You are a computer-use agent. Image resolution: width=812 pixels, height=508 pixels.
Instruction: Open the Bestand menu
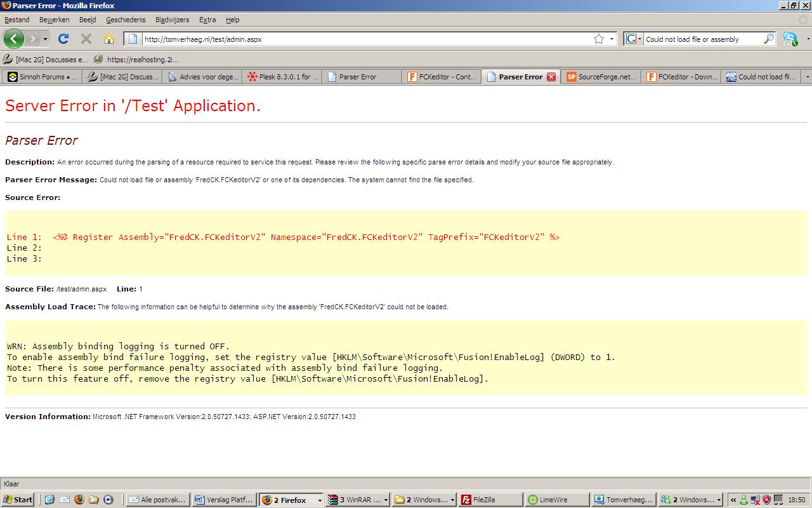(17, 20)
